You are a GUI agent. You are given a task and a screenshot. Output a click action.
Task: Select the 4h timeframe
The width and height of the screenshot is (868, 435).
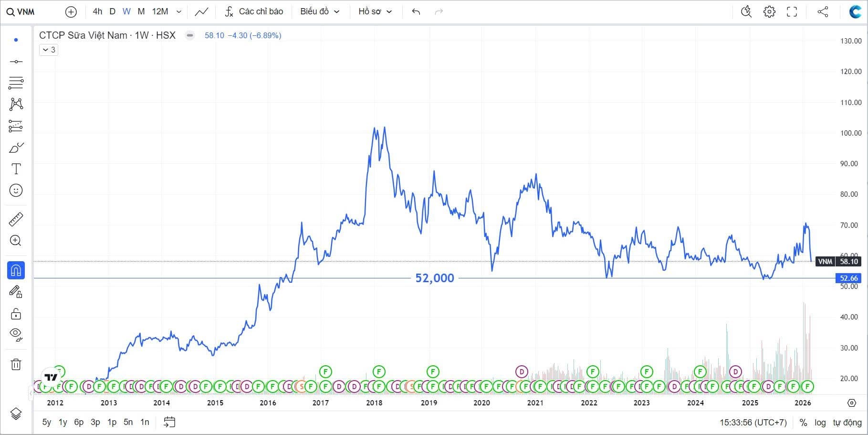pos(97,11)
